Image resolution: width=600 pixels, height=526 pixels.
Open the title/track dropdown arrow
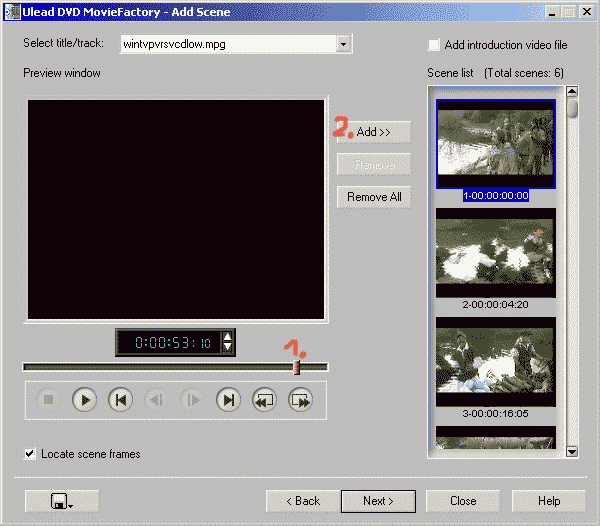(344, 44)
